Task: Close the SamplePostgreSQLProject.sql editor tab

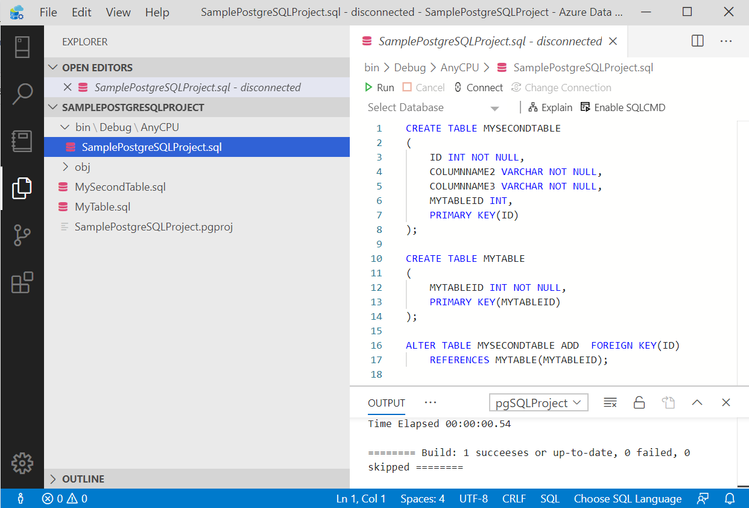Action: [x=613, y=42]
